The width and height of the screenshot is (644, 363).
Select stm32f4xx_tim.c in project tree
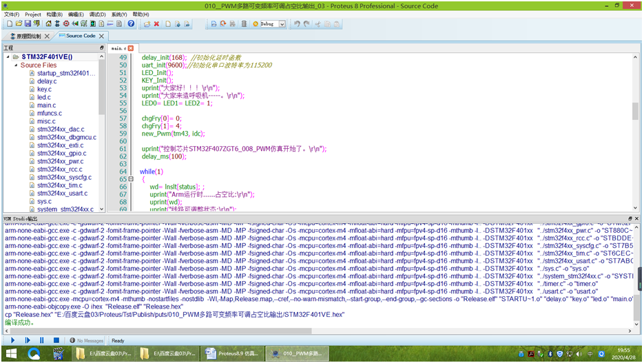[x=59, y=185]
